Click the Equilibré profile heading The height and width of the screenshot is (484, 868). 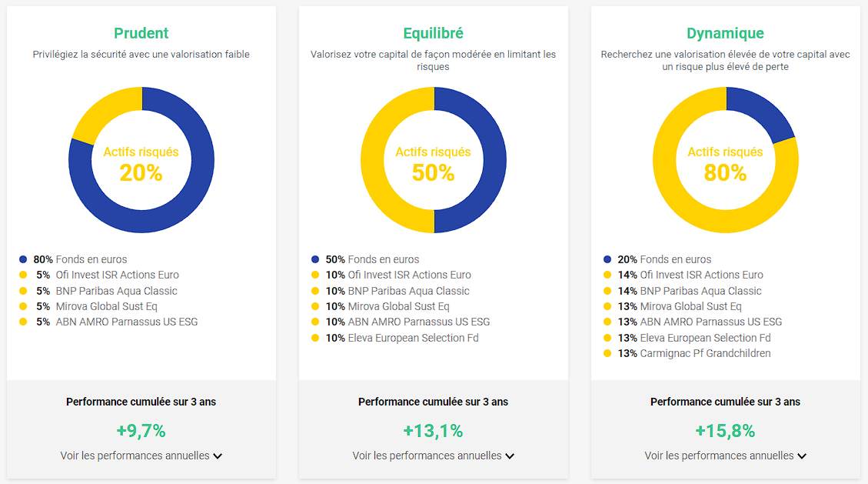point(434,33)
